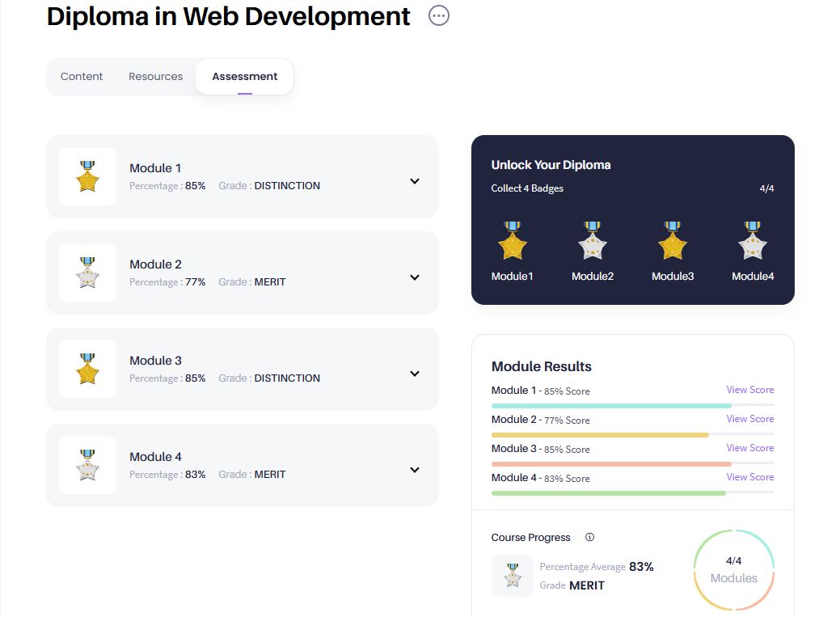Expand the Module 2 assessment details
The height and width of the screenshot is (617, 840).
pos(414,277)
